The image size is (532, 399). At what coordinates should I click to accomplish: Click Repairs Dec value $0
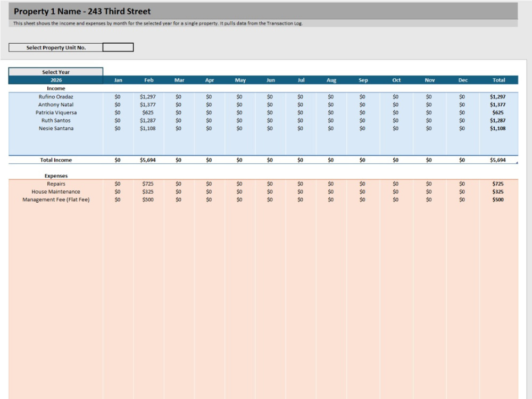coord(462,184)
